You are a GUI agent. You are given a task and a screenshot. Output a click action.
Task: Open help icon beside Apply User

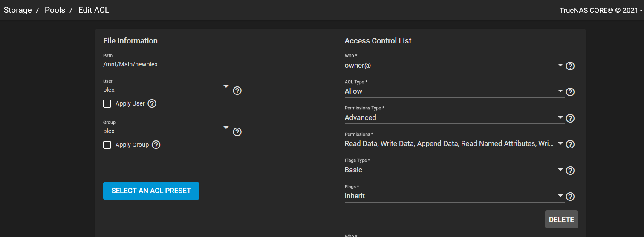pos(152,103)
